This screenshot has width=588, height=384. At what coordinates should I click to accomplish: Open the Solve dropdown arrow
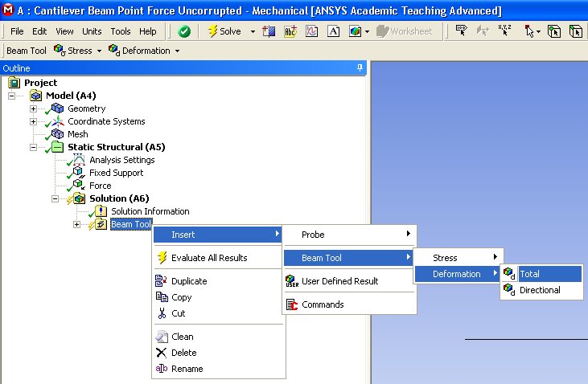[253, 32]
